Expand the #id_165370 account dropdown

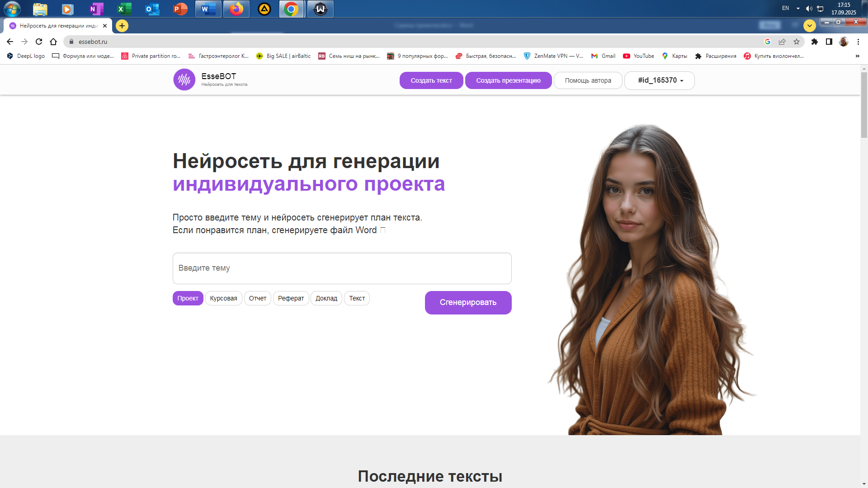click(660, 80)
